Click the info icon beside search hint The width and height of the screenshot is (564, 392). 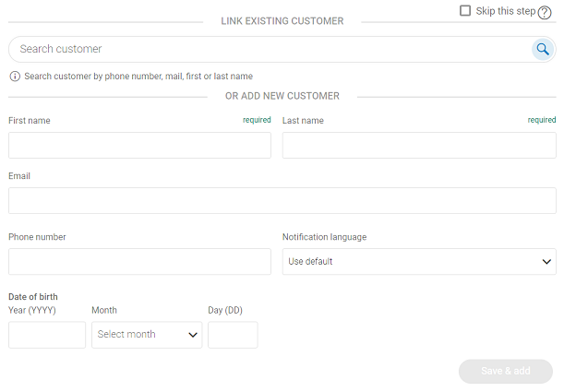point(15,77)
